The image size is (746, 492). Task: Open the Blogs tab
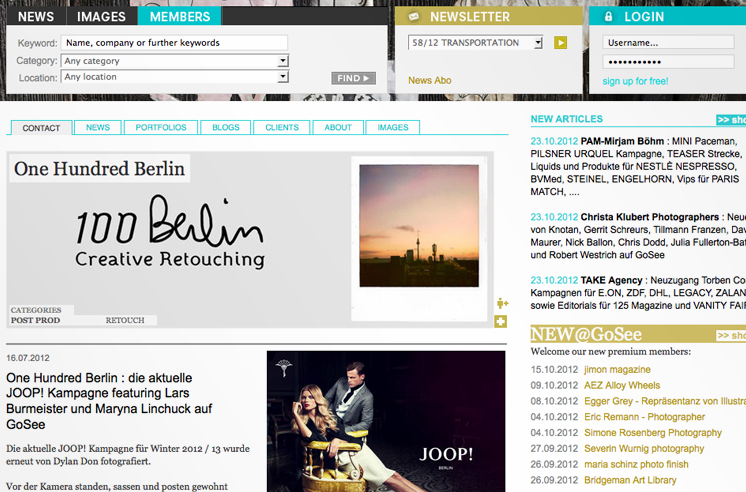tap(225, 128)
